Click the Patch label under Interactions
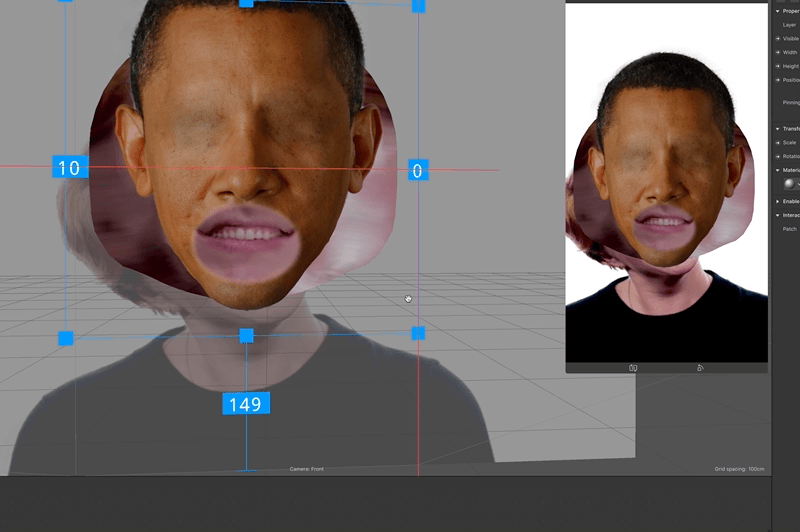Viewport: 800px width, 532px height. point(789,229)
